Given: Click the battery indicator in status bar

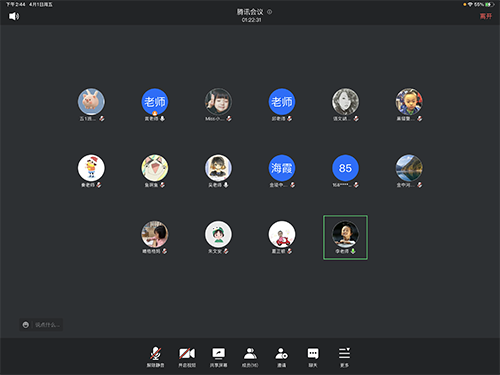Looking at the screenshot, I should coord(490,4).
